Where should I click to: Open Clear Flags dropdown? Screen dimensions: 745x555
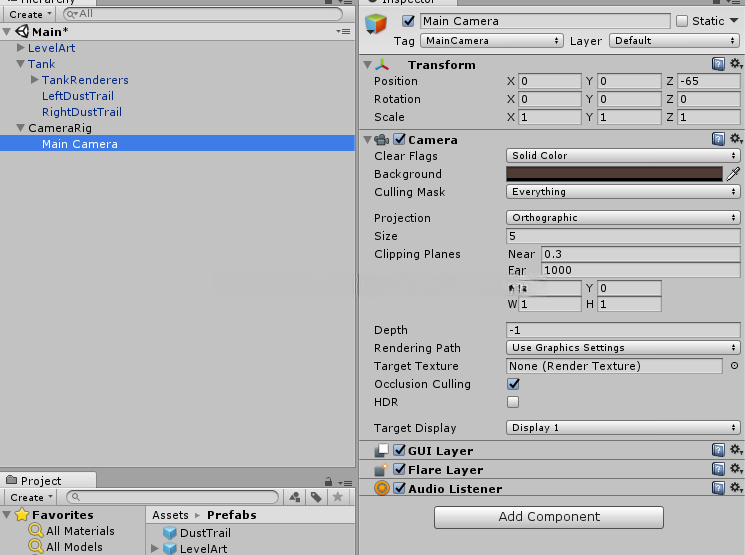[623, 155]
